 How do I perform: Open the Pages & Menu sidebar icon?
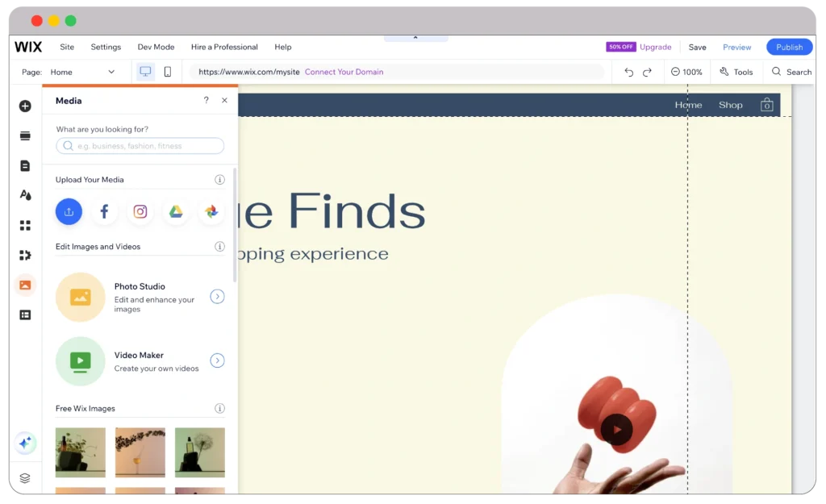[x=25, y=165]
